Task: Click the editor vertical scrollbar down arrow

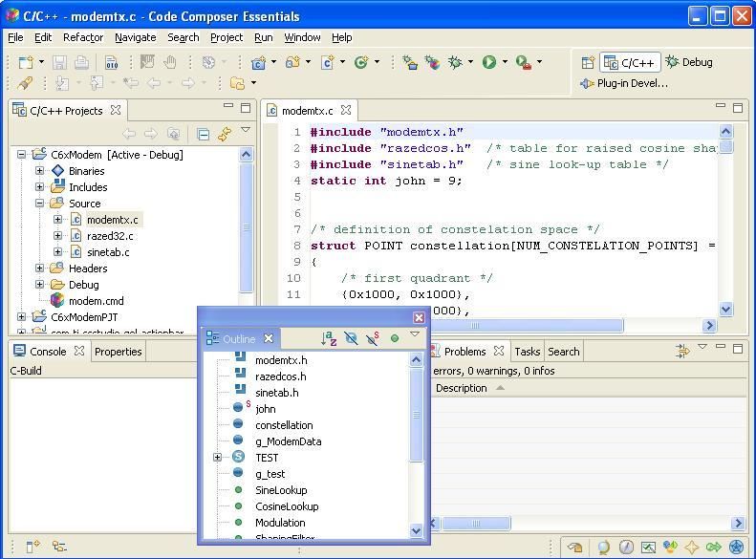Action: (x=726, y=310)
